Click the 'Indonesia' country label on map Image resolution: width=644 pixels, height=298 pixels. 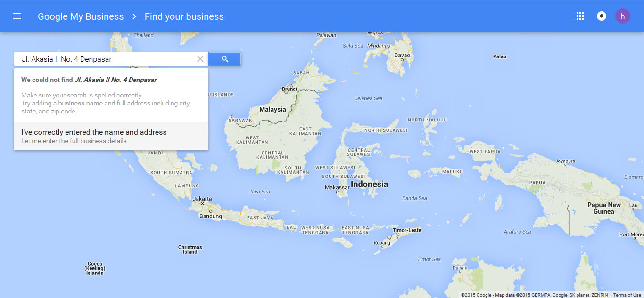(x=370, y=184)
